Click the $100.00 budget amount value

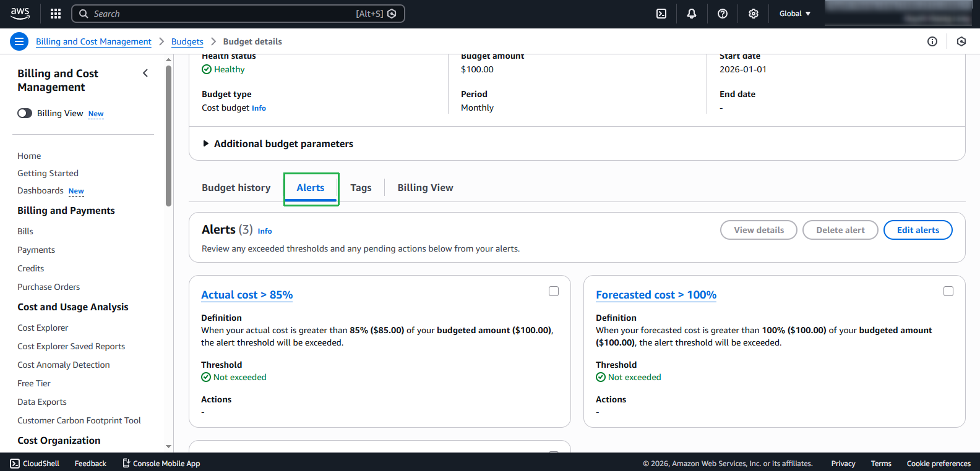click(477, 69)
